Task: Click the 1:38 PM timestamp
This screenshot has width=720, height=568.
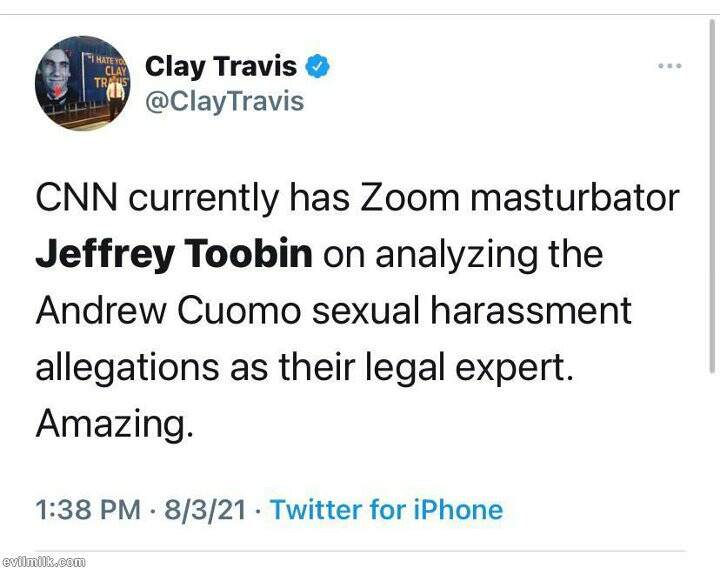Action: (x=88, y=510)
